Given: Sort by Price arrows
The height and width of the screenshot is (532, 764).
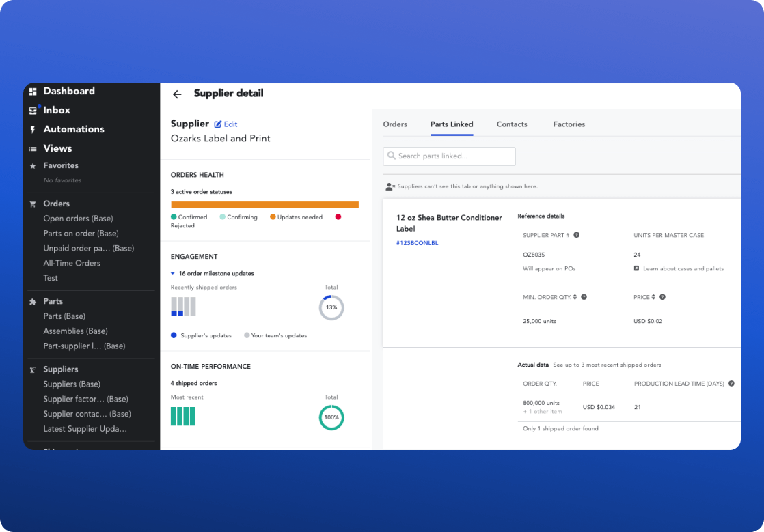Looking at the screenshot, I should point(653,297).
